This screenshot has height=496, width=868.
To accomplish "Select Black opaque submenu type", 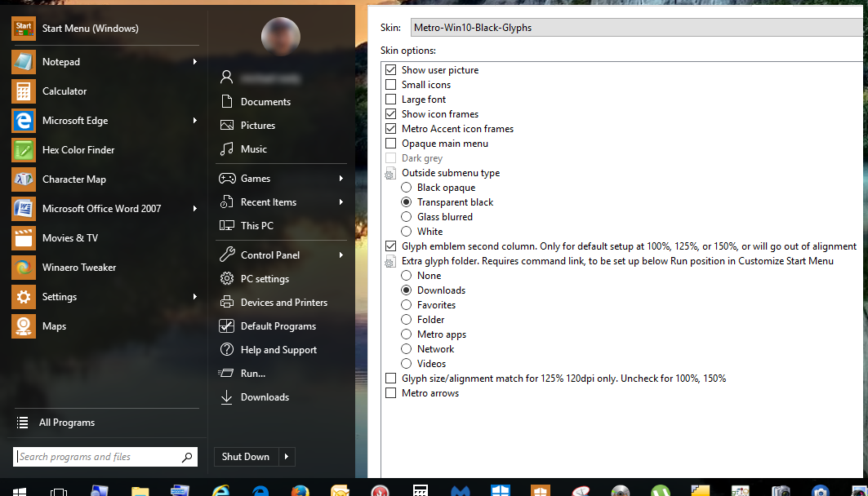I will coord(407,188).
